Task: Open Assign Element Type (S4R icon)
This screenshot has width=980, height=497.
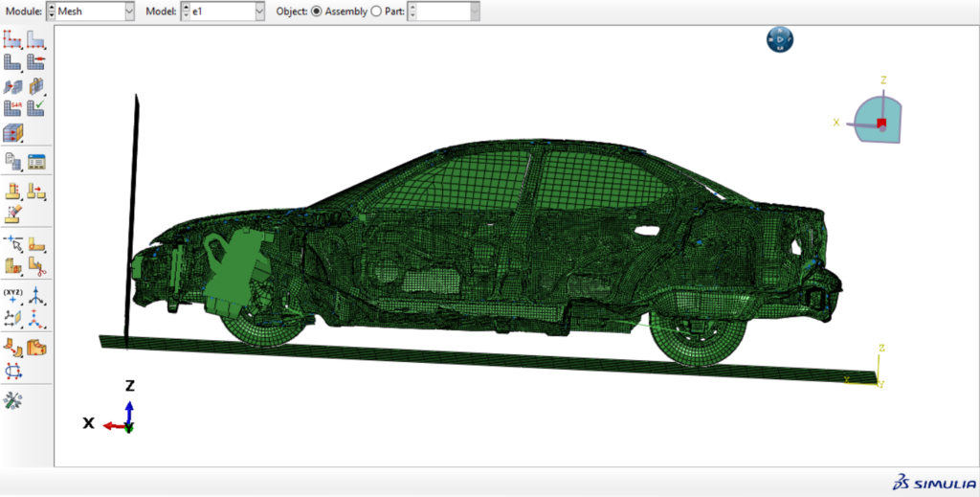Action: [x=12, y=108]
